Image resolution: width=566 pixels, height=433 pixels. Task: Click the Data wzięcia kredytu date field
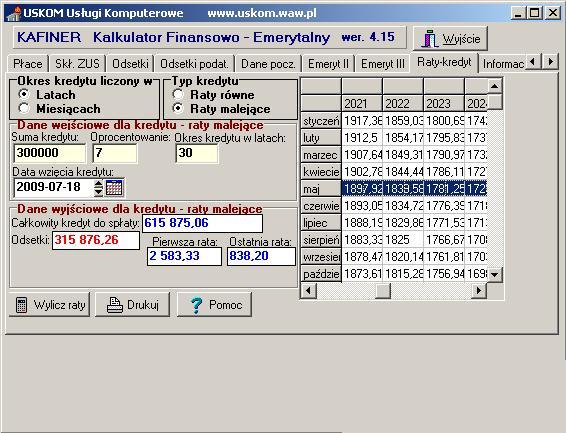53,188
